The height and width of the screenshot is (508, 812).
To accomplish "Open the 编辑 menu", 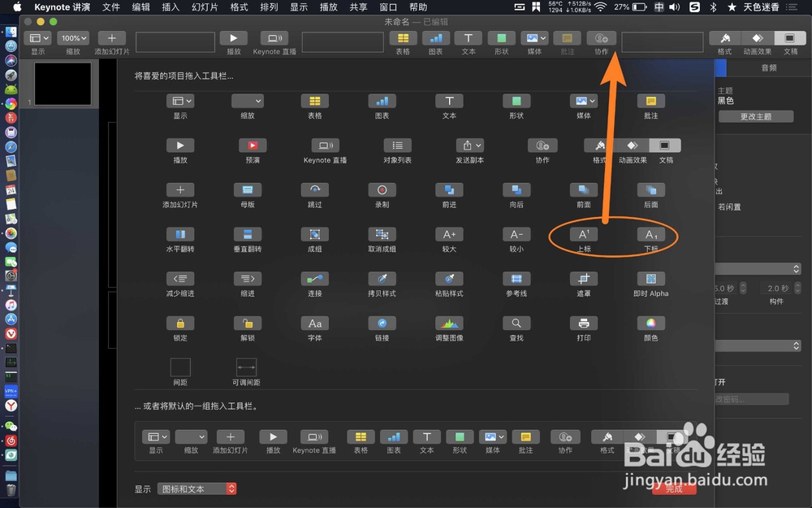I will 140,7.
